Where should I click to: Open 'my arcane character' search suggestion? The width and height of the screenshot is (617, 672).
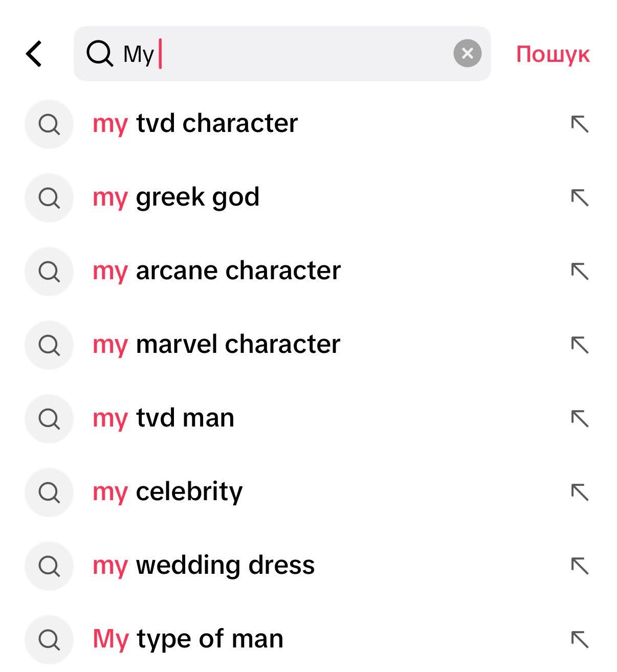pyautogui.click(x=216, y=271)
